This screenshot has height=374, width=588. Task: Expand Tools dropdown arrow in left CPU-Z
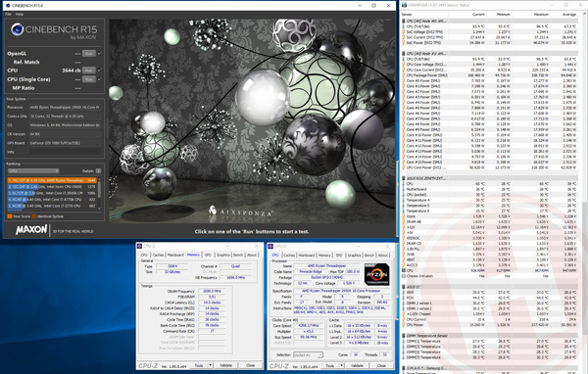pos(211,365)
